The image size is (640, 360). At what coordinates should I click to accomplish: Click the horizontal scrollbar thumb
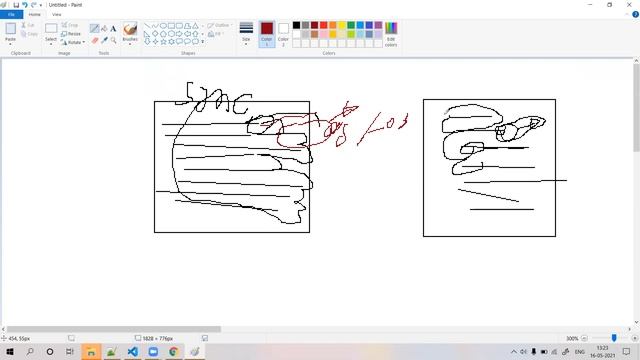[x=114, y=329]
